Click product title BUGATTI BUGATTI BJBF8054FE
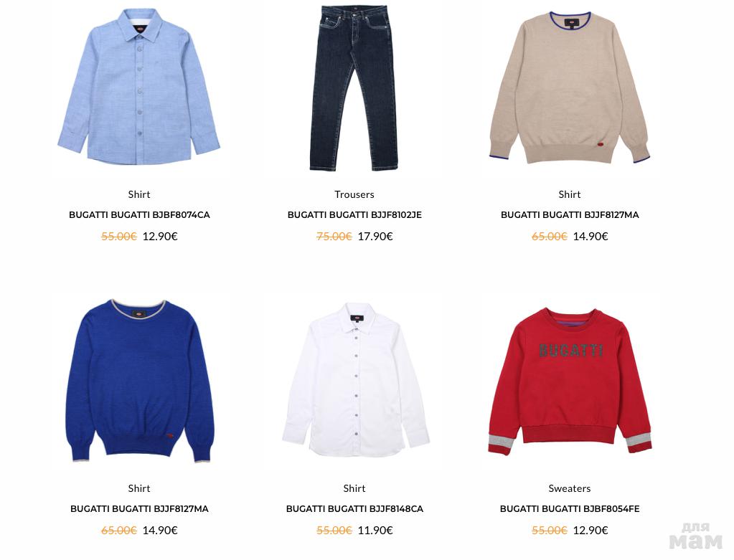 570,508
